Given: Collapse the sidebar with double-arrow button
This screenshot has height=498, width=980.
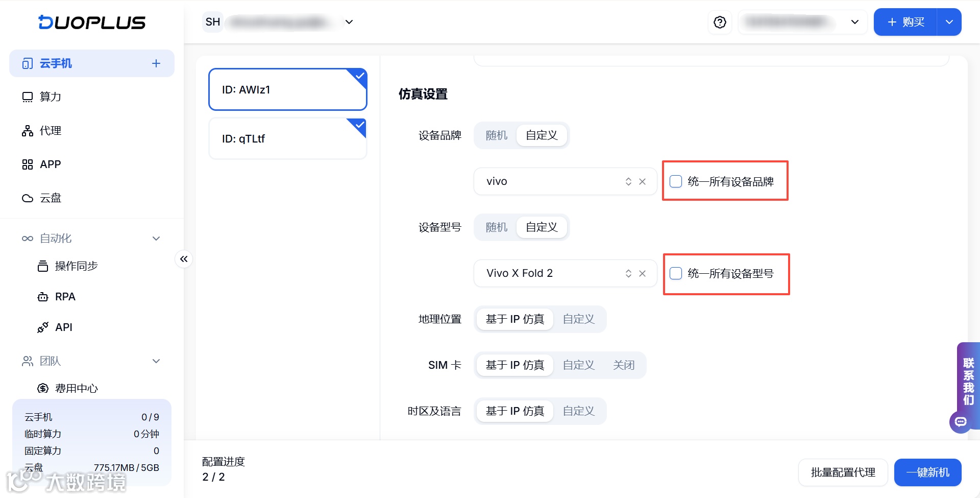Looking at the screenshot, I should (x=184, y=259).
